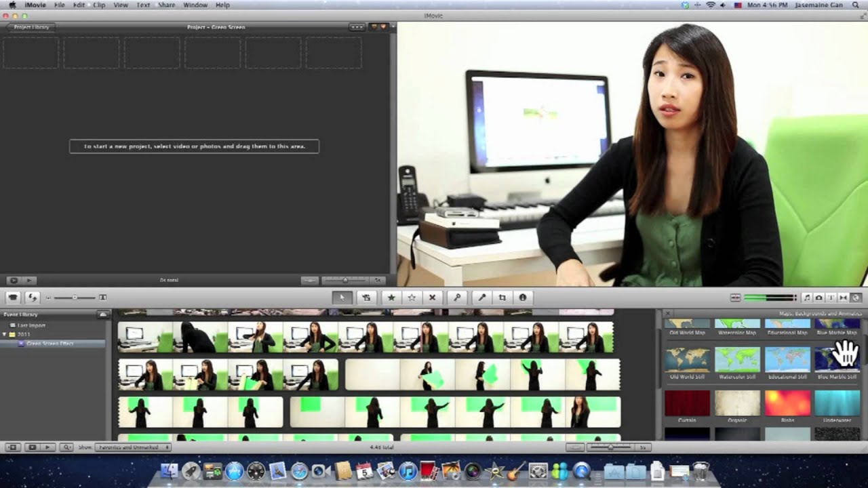Open the Trash in the Dock

coord(702,471)
